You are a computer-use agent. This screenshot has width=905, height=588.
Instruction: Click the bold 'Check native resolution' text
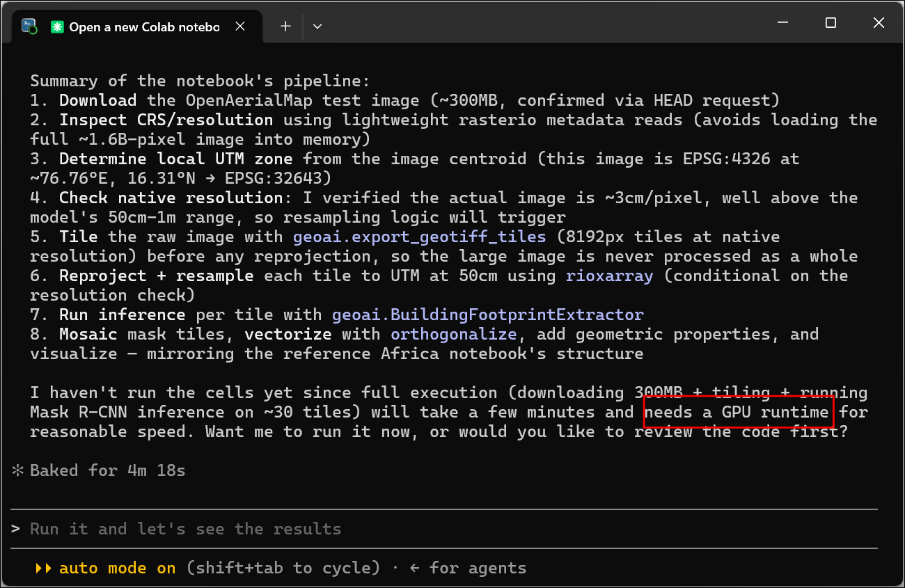(171, 198)
